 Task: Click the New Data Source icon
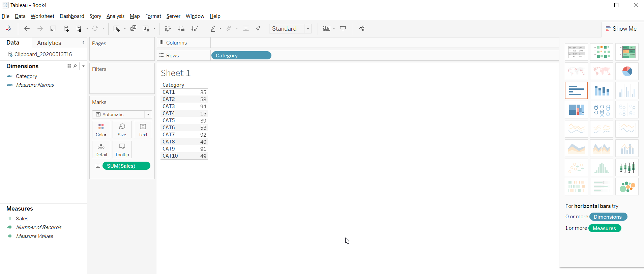tap(66, 29)
